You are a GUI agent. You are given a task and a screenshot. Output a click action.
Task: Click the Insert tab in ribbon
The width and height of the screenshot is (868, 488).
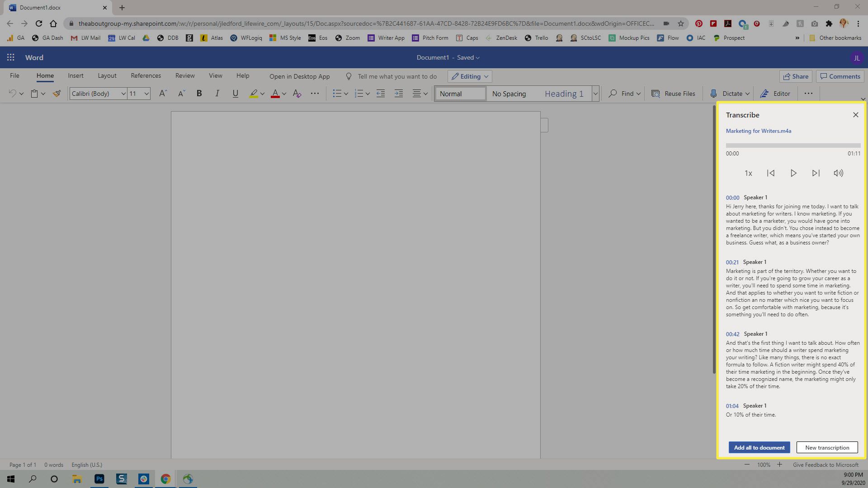75,75
